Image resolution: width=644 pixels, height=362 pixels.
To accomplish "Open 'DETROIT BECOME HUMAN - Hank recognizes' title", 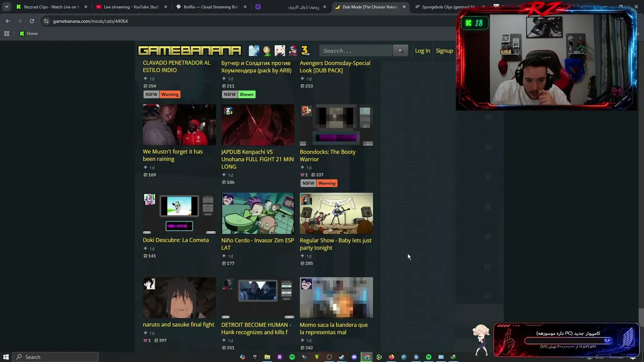I will pos(256,328).
